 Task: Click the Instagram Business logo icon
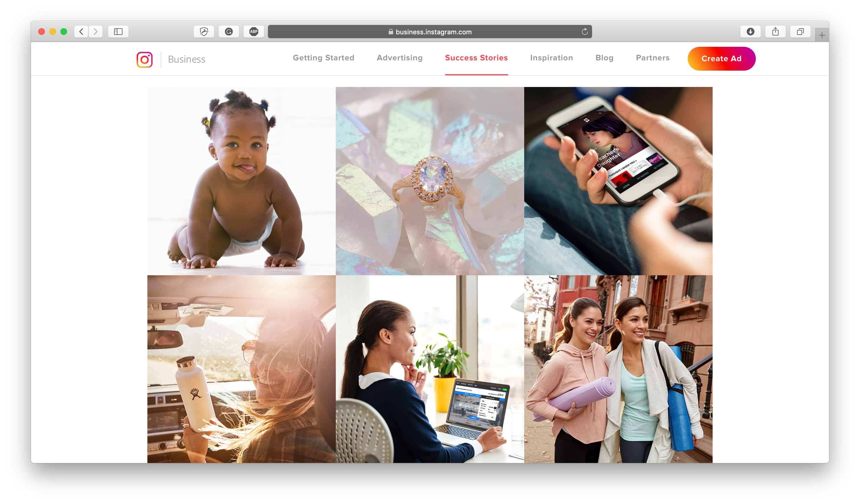[145, 59]
